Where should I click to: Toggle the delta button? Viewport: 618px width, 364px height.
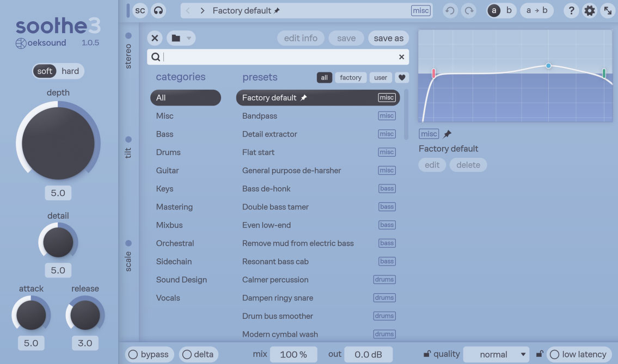point(198,354)
